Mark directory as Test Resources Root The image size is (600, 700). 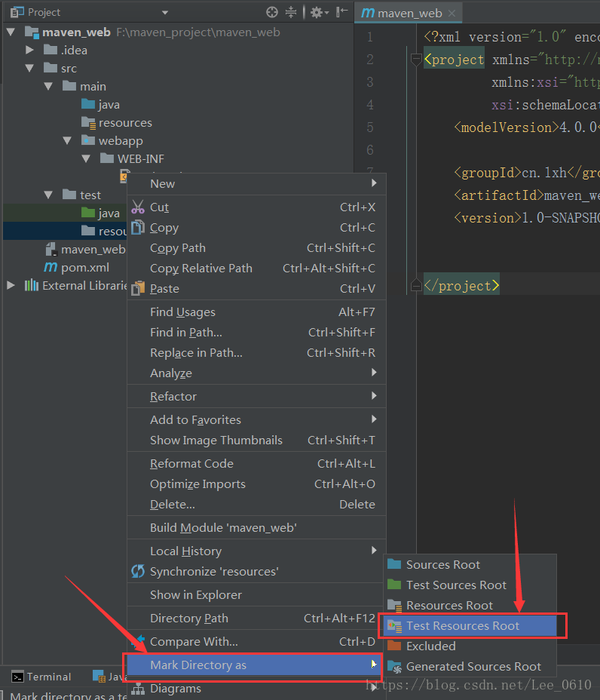point(470,626)
